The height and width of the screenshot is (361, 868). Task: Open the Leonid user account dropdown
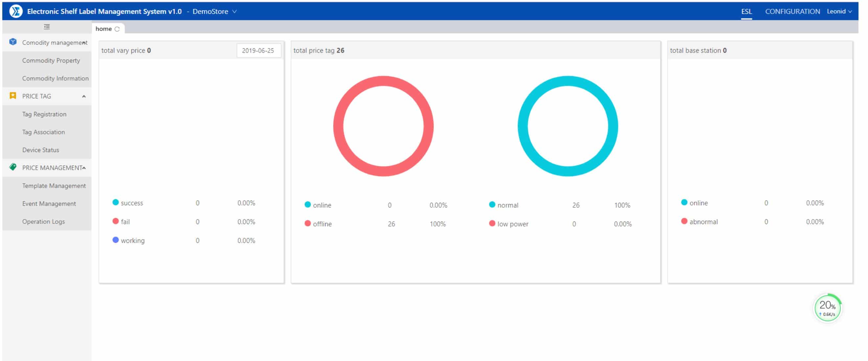point(839,12)
